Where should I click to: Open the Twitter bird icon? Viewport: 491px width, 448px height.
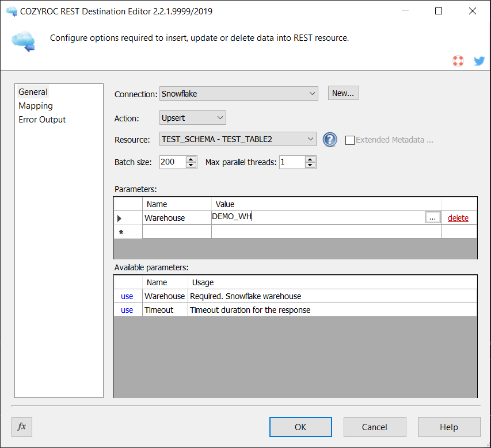(x=479, y=61)
